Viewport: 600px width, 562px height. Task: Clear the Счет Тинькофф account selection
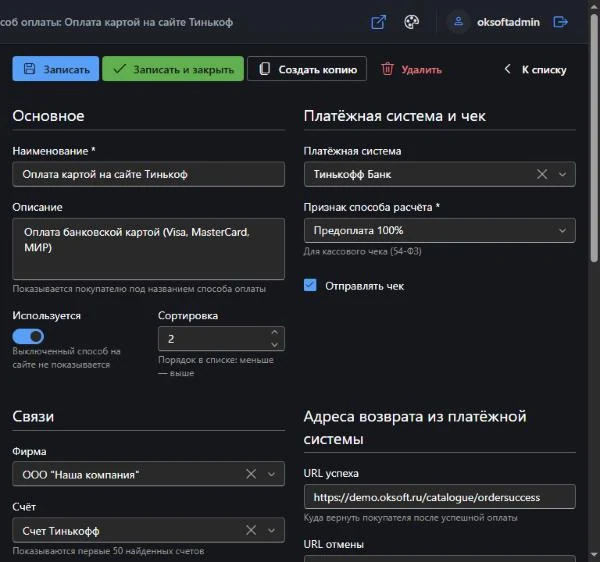pyautogui.click(x=251, y=530)
